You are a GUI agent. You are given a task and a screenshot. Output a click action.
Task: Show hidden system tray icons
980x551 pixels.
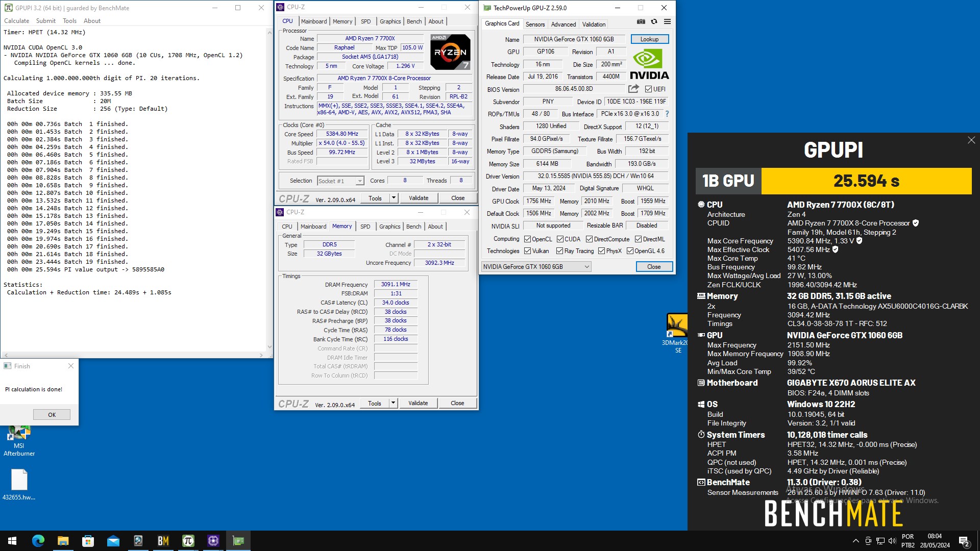[855, 541]
